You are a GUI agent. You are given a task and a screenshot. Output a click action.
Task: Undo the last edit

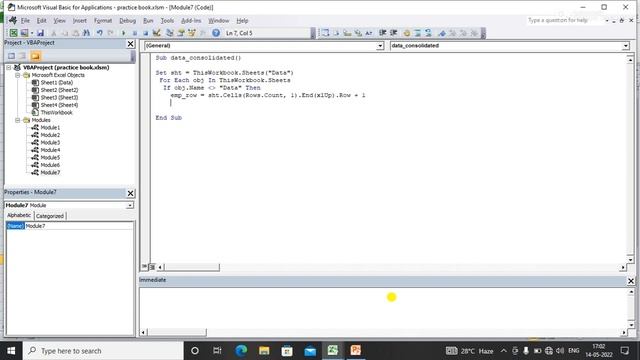pos(100,33)
